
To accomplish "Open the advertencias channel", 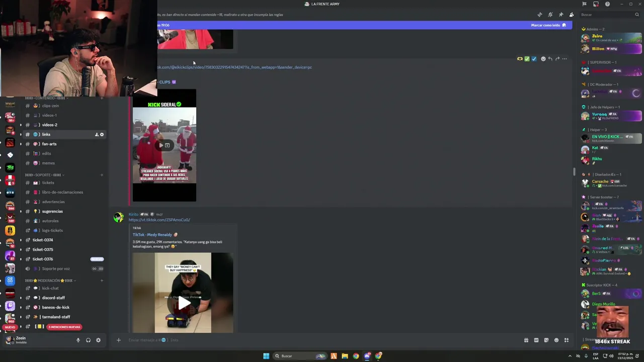I will pyautogui.click(x=64, y=202).
